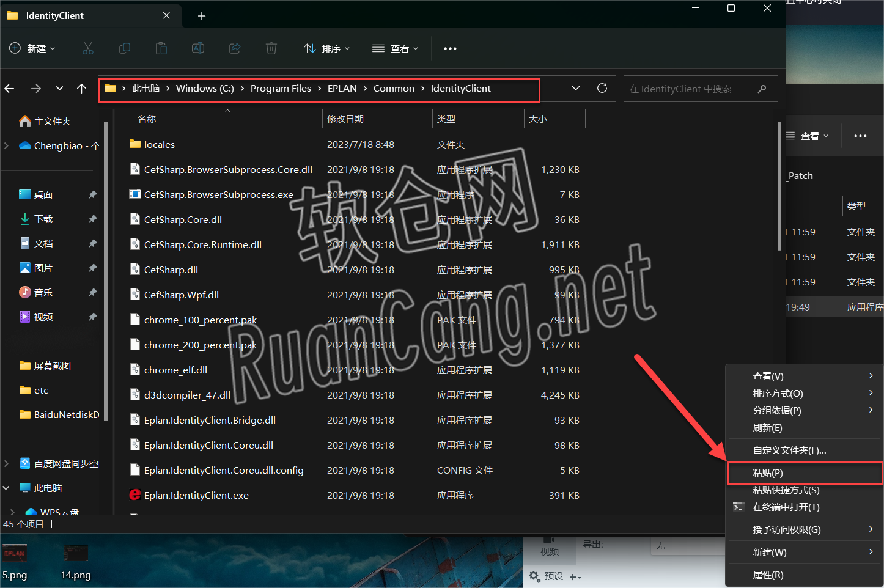Open the 排序 (Sort) dropdown
Screen dimensions: 884x588
[327, 48]
